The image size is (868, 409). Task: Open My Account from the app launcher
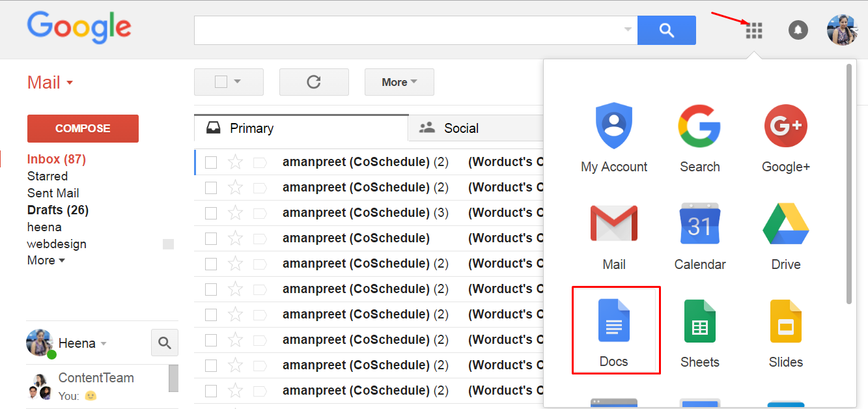click(613, 137)
